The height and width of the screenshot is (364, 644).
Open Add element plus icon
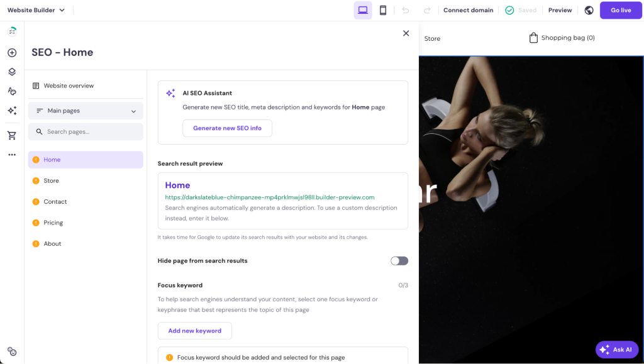13,53
